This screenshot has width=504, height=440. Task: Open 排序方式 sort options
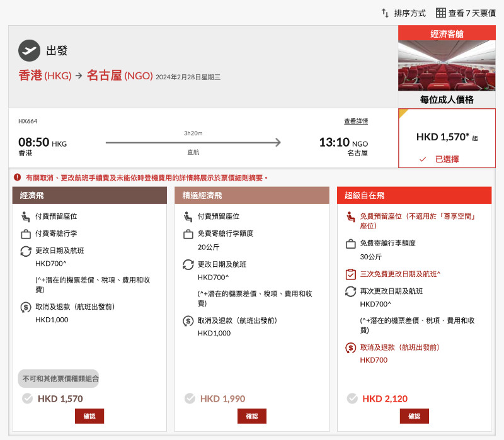(410, 13)
